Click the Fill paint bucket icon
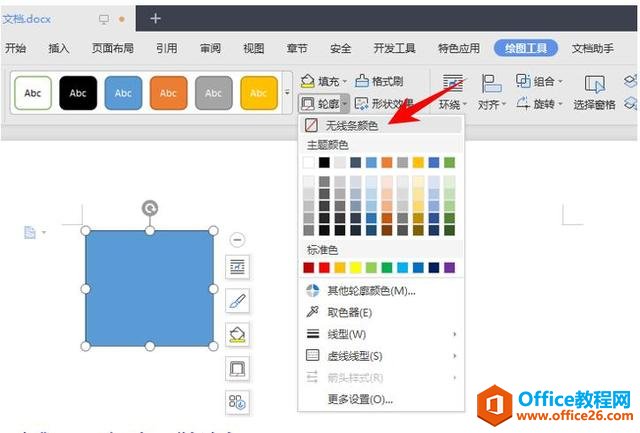Image resolution: width=640 pixels, height=433 pixels. 307,81
